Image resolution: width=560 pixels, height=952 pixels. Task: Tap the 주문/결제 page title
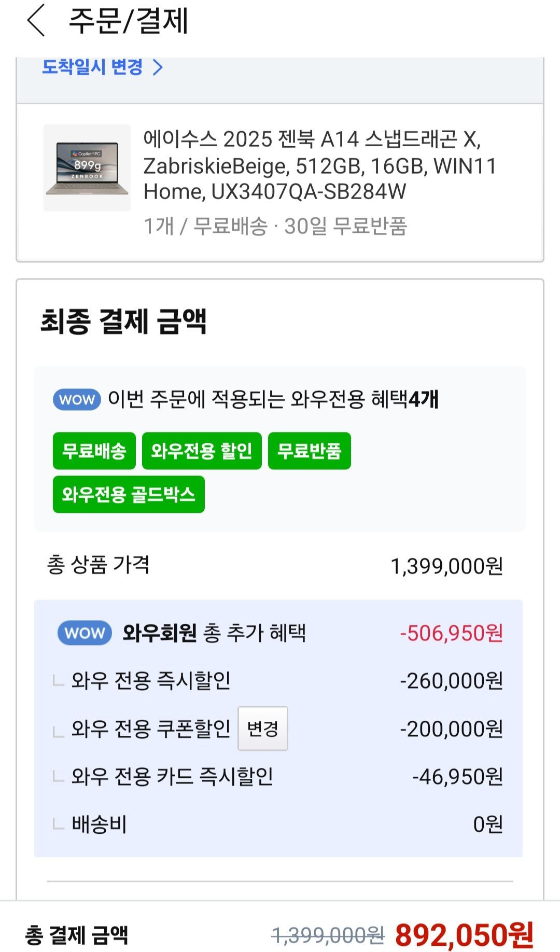click(129, 22)
